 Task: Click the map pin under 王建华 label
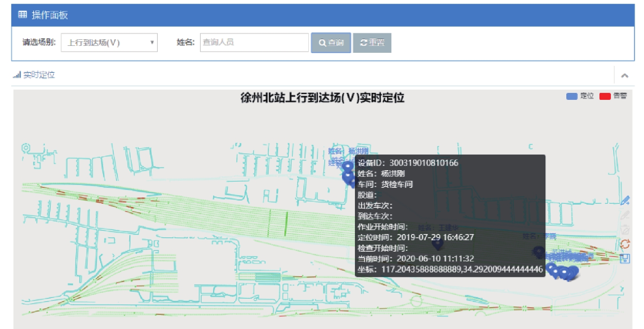(x=438, y=244)
